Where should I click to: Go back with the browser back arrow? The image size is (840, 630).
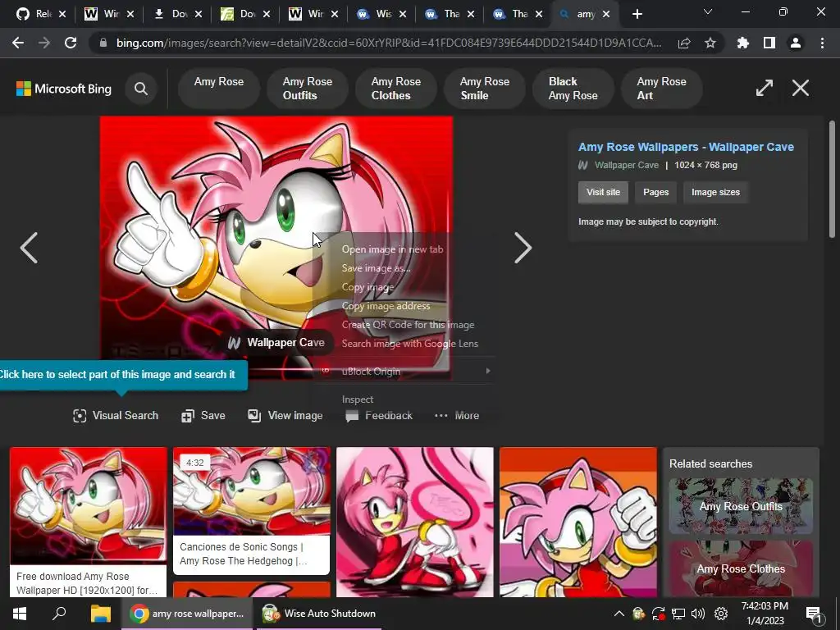[x=18, y=43]
